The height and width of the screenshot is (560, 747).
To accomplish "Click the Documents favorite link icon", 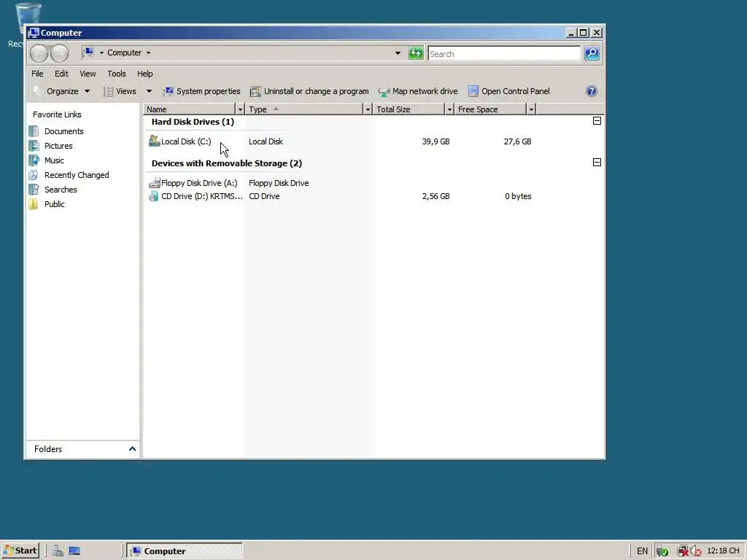I will pyautogui.click(x=34, y=131).
